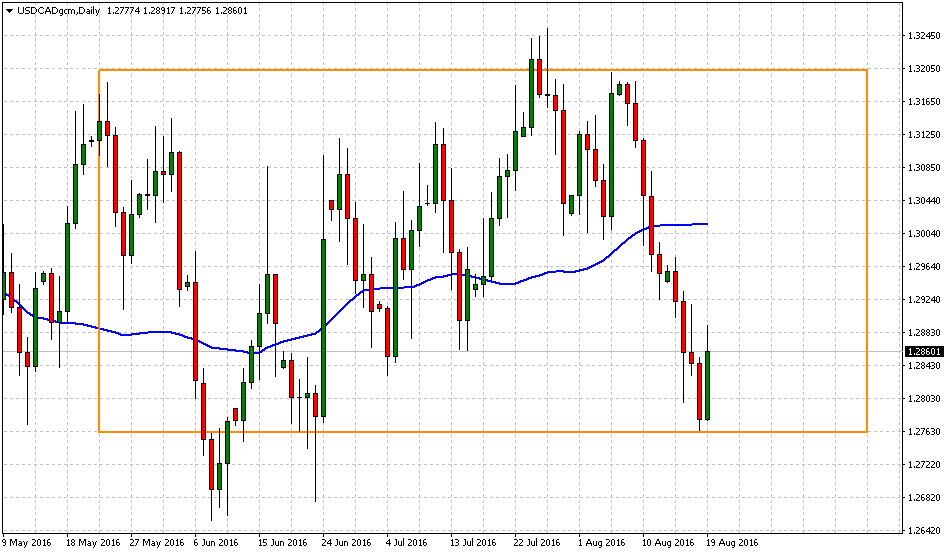The height and width of the screenshot is (554, 945).
Task: Click the 1.29240 price axis label
Action: coord(924,300)
